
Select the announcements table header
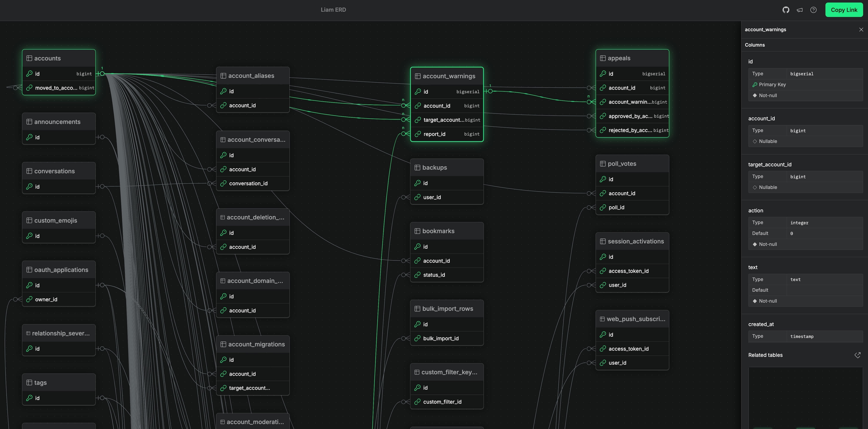[59, 122]
